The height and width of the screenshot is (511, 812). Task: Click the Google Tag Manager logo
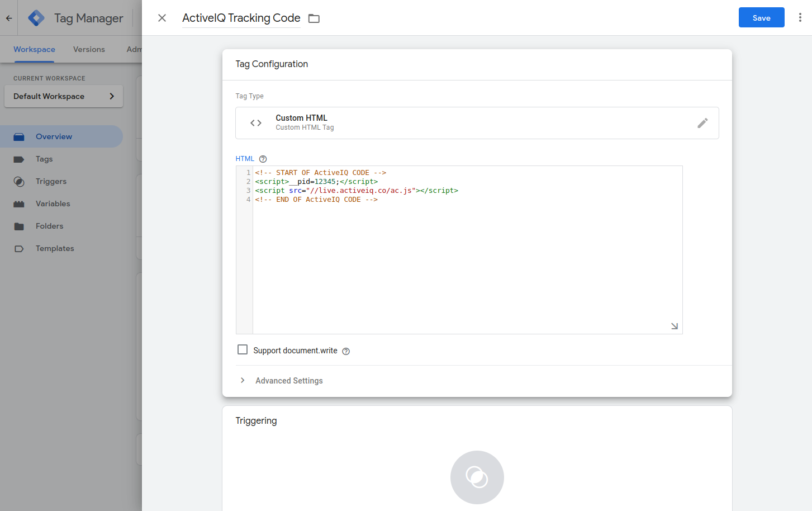[x=36, y=18]
